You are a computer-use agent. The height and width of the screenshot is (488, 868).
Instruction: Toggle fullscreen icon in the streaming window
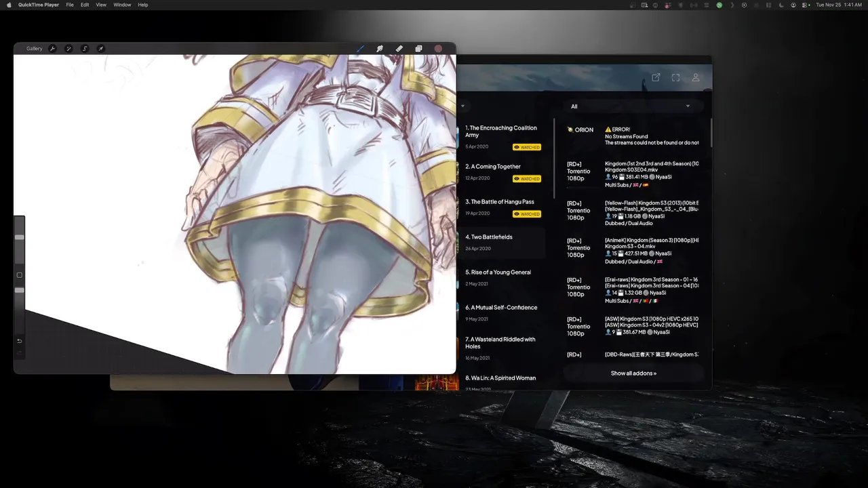(675, 78)
